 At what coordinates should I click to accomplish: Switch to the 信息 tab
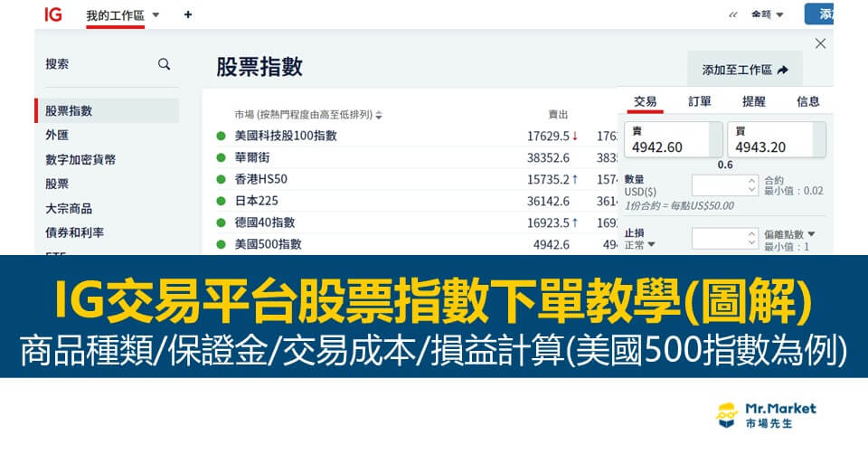[x=807, y=101]
